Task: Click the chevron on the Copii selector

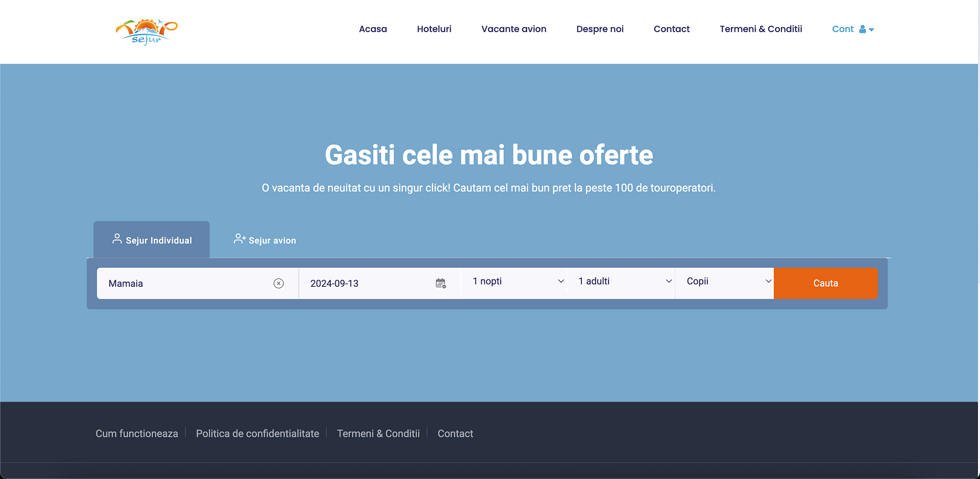Action: pyautogui.click(x=768, y=281)
